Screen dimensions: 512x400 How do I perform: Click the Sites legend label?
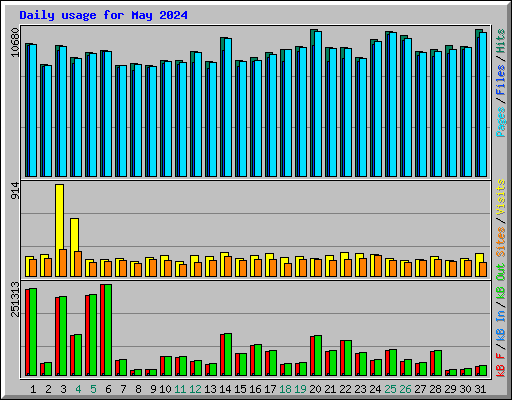tap(501, 241)
